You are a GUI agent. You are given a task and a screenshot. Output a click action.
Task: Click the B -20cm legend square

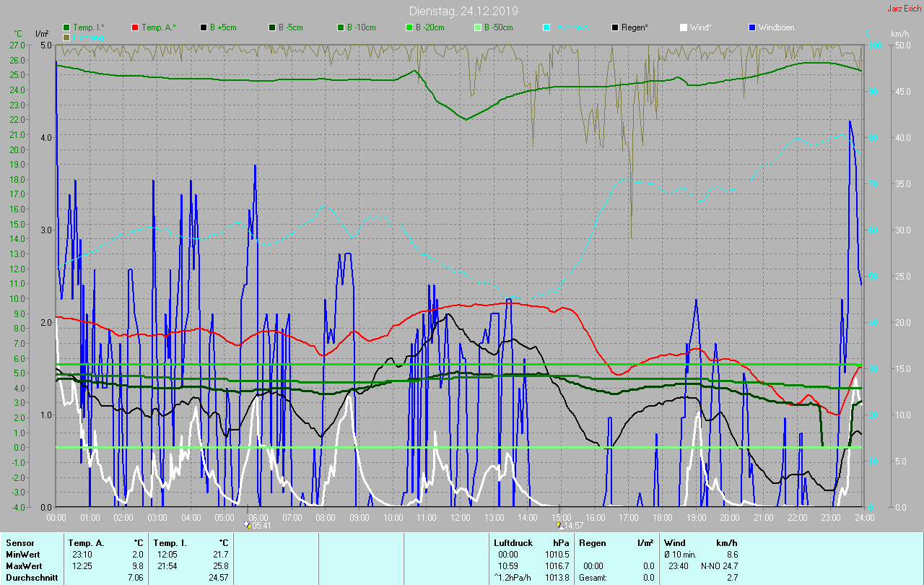click(x=409, y=27)
